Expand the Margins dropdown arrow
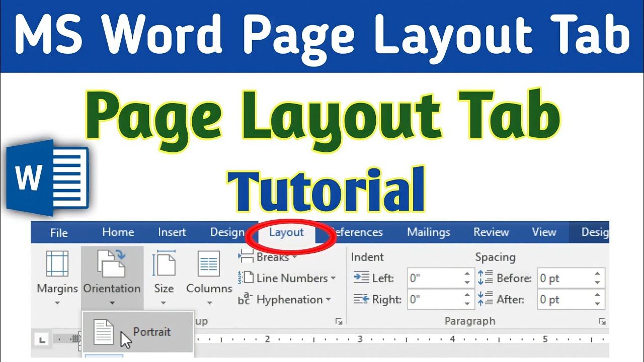The image size is (644, 362). [57, 303]
